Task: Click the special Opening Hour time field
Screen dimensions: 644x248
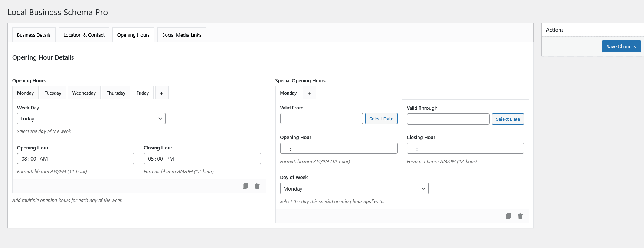Action: click(339, 149)
